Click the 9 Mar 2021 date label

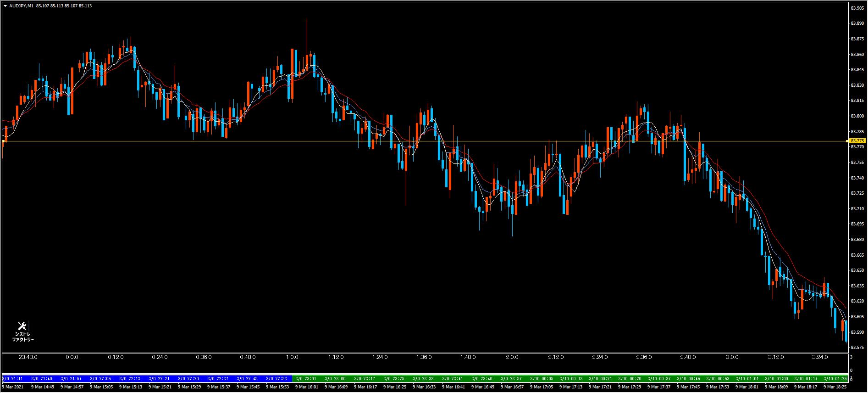(x=11, y=387)
